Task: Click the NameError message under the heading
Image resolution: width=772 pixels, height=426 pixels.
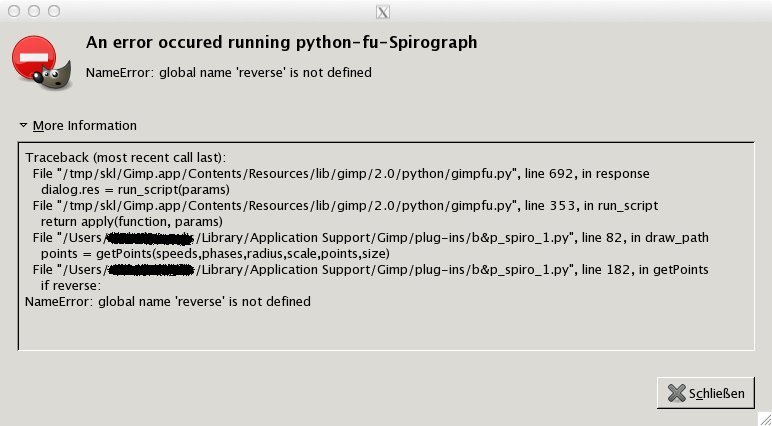Action: (228, 72)
